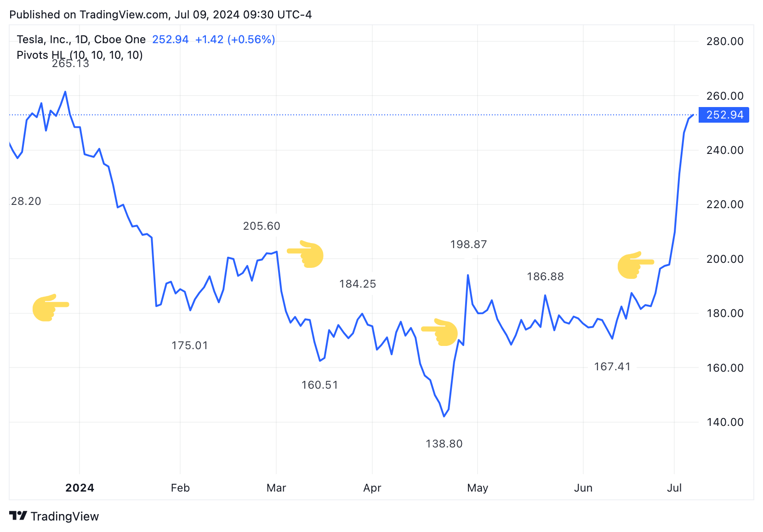Click the blue 252.94 value in legend
The width and height of the screenshot is (763, 532).
pos(171,40)
